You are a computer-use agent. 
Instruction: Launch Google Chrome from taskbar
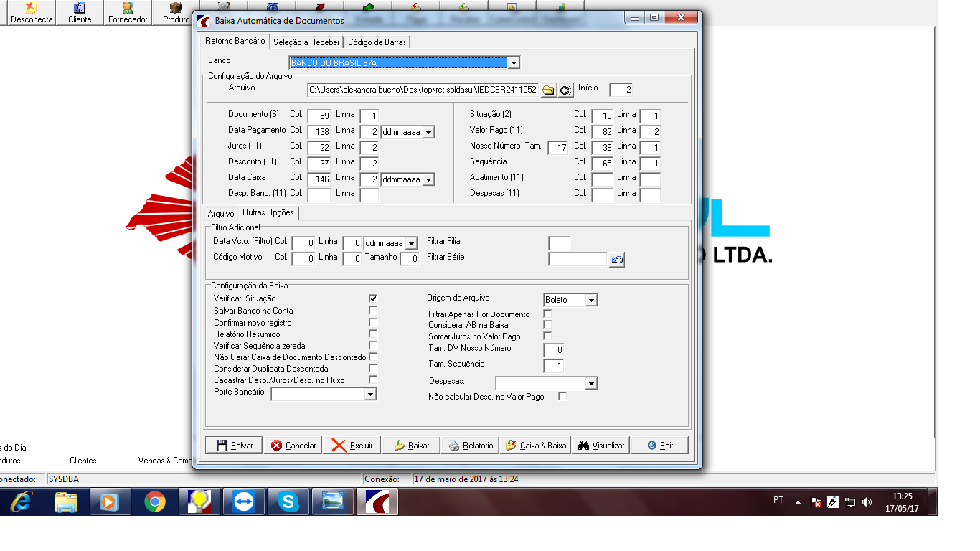(x=155, y=501)
